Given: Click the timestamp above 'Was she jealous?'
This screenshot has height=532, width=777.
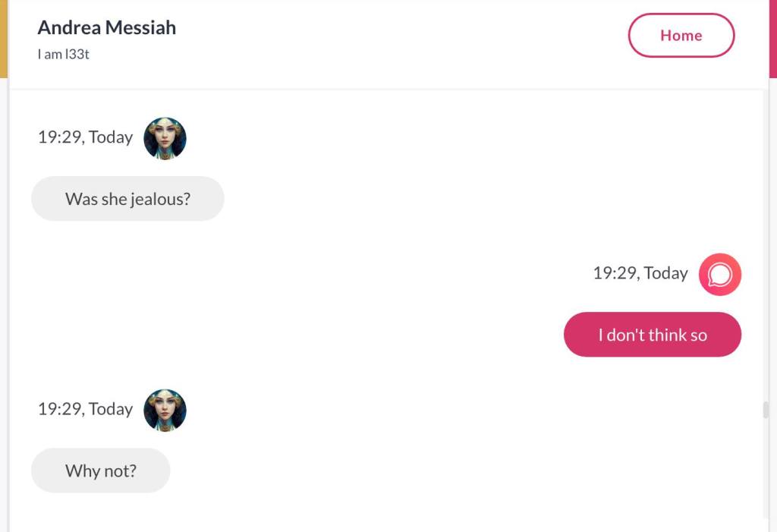Looking at the screenshot, I should [x=85, y=137].
